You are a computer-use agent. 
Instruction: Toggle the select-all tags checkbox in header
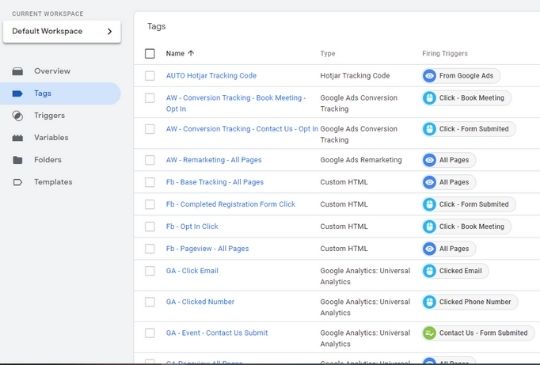[150, 53]
